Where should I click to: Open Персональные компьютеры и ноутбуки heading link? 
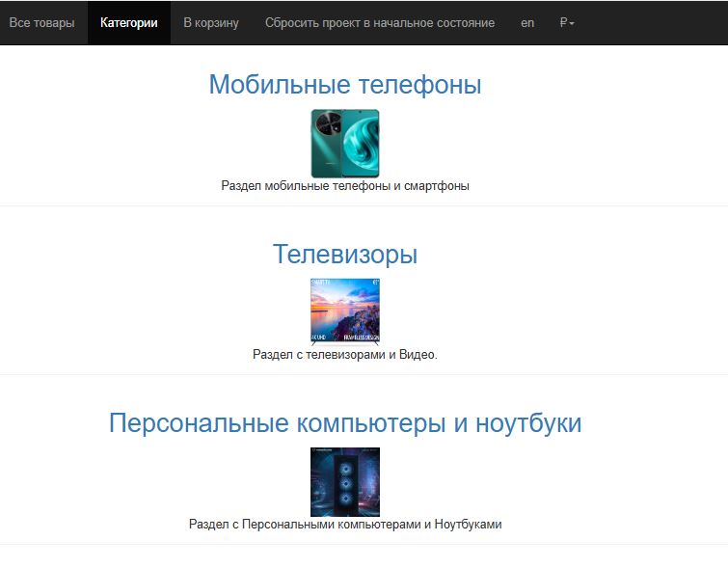(x=345, y=423)
